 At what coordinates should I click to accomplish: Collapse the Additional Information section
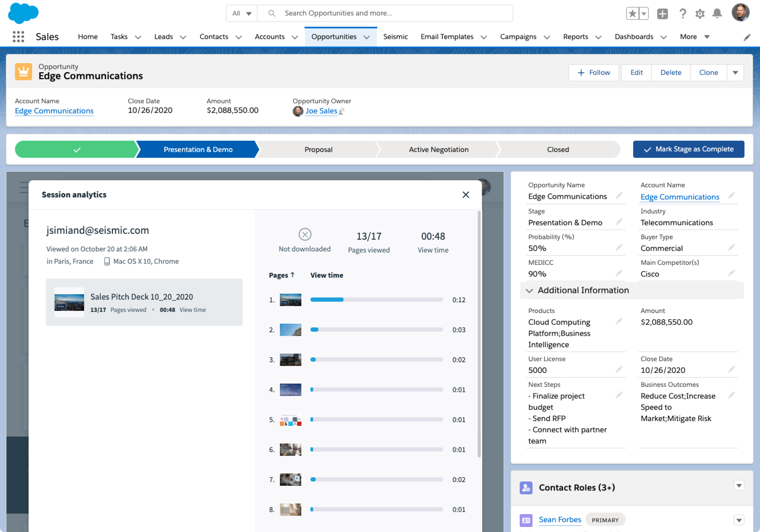click(x=529, y=291)
